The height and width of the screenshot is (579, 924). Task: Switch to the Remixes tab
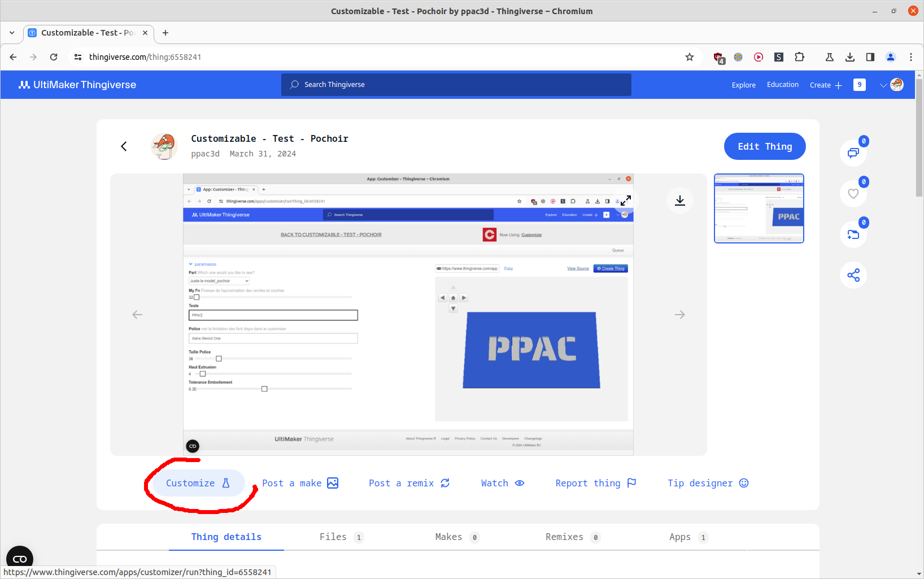[x=572, y=537]
